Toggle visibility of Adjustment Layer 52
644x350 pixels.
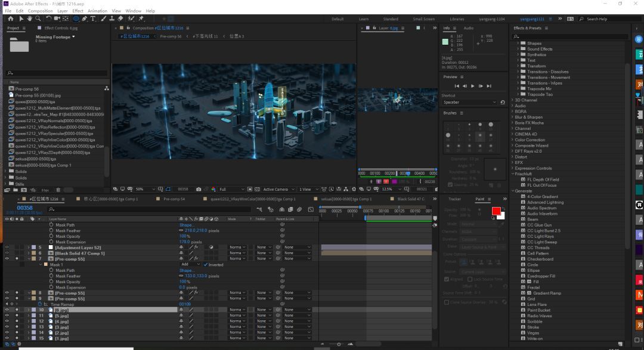[7, 247]
